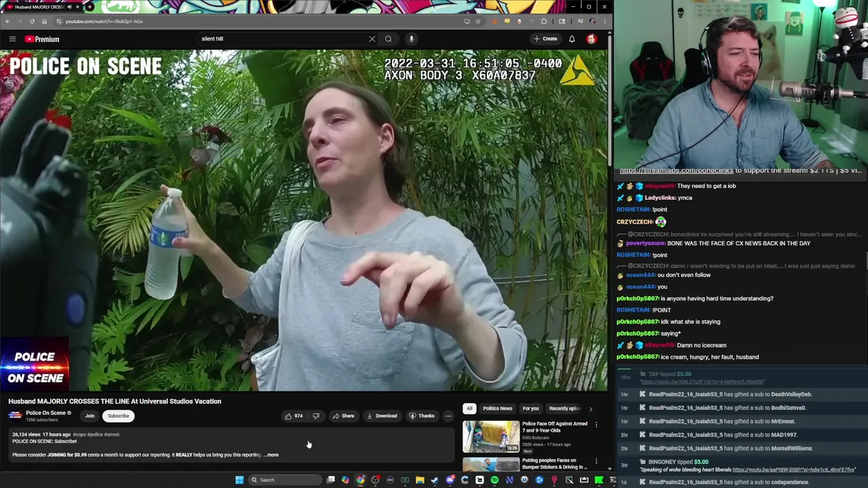Open the streamlabs.com/boneclinks link
This screenshot has width=868, height=488.
677,171
